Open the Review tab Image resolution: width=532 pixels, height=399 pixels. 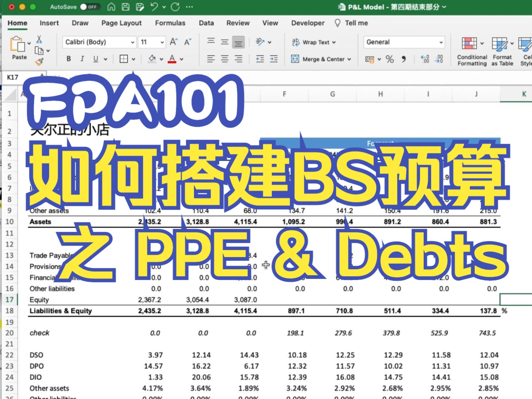[x=238, y=23]
